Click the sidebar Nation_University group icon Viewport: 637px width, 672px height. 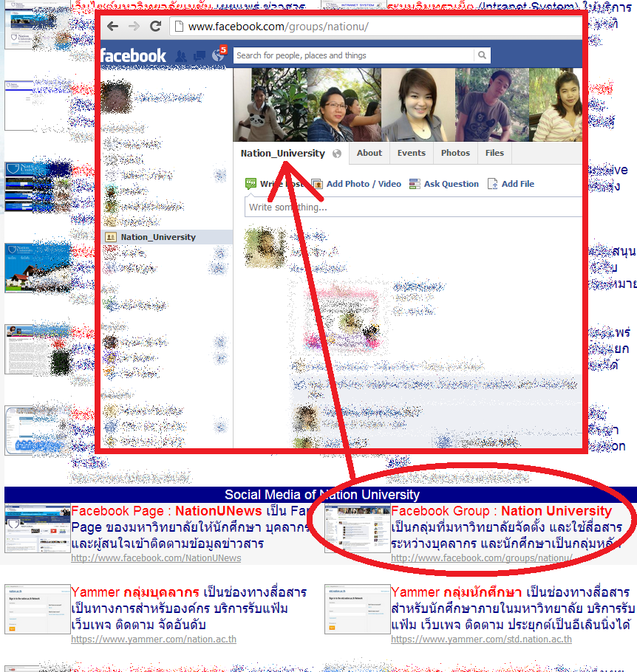(111, 237)
